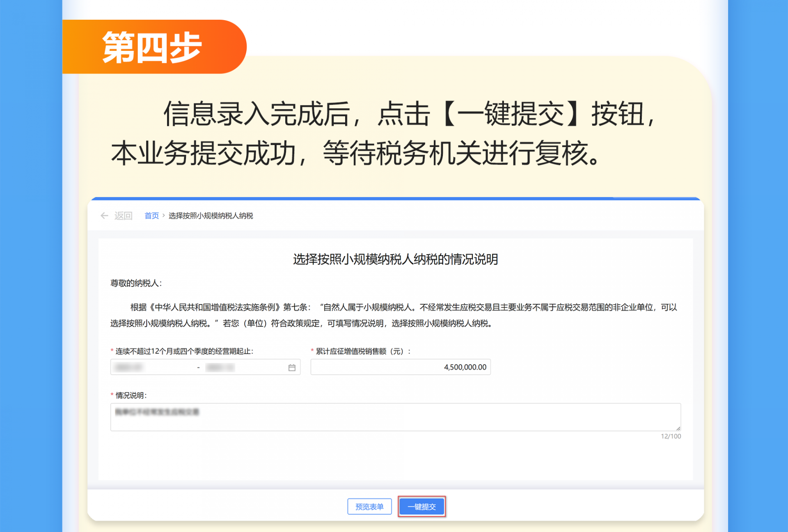The width and height of the screenshot is (788, 532).
Task: Click the orange 第四步 step badge
Action: coord(153,46)
